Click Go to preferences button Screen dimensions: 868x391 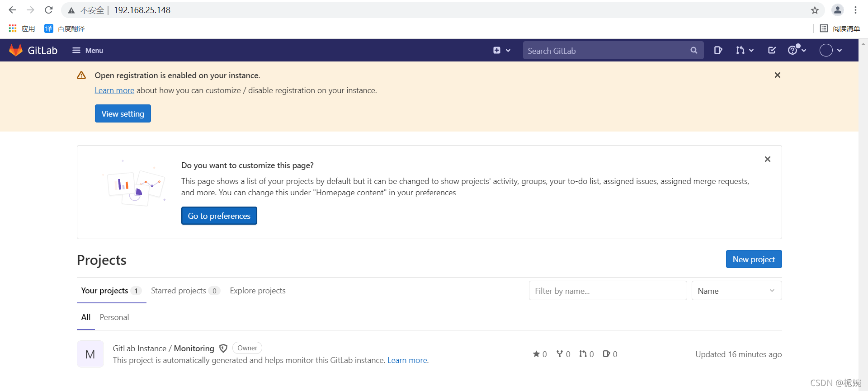coord(219,216)
